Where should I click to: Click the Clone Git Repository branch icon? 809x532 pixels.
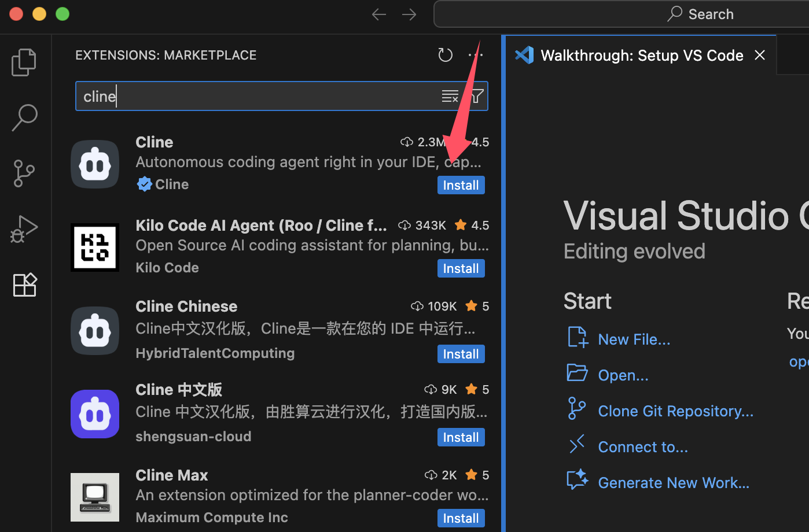click(x=576, y=409)
